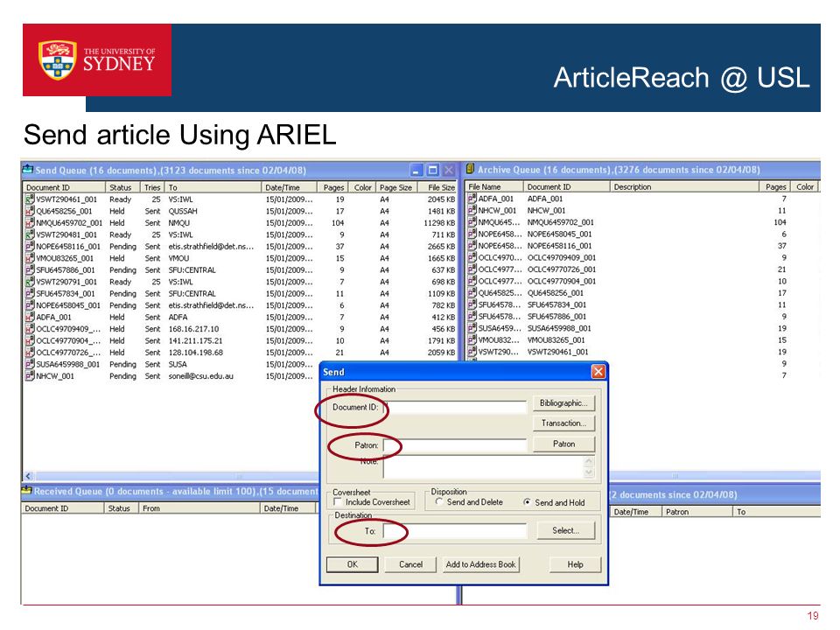Click the Archive Queue title bar icon
Viewport: 840px width, 630px height.
click(471, 169)
